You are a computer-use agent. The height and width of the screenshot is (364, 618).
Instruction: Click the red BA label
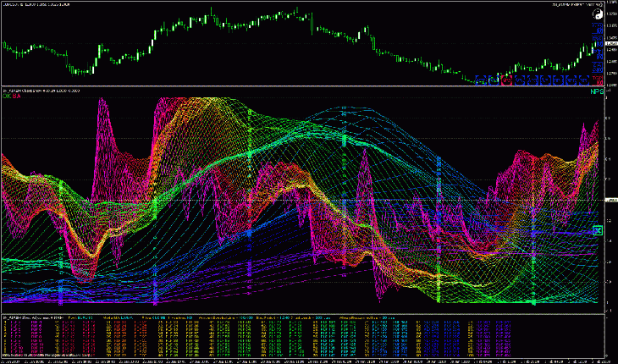[17, 96]
